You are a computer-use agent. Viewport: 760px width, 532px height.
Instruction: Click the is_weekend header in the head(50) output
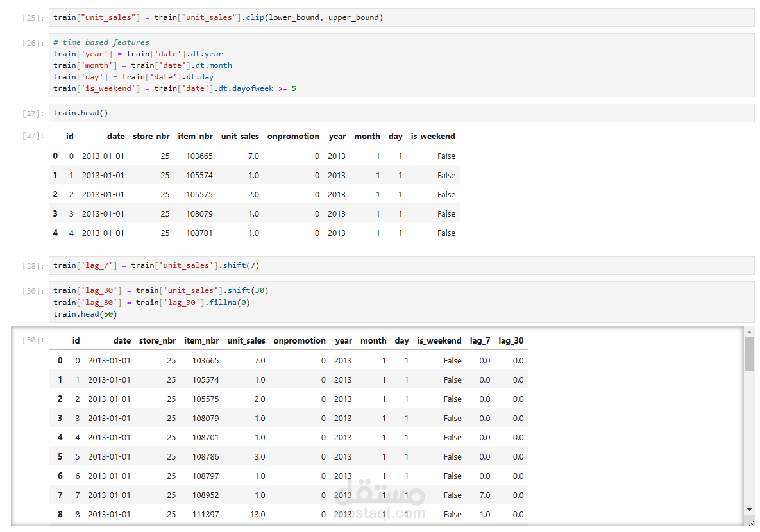(x=439, y=340)
